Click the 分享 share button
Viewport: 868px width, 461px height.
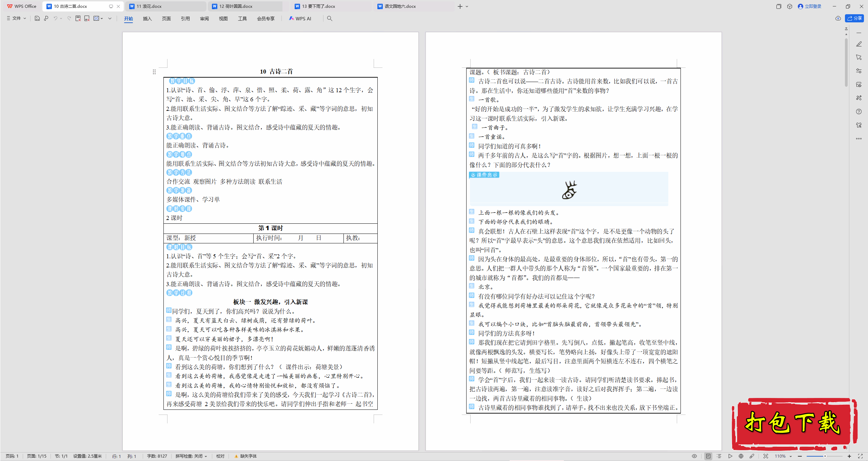click(854, 18)
